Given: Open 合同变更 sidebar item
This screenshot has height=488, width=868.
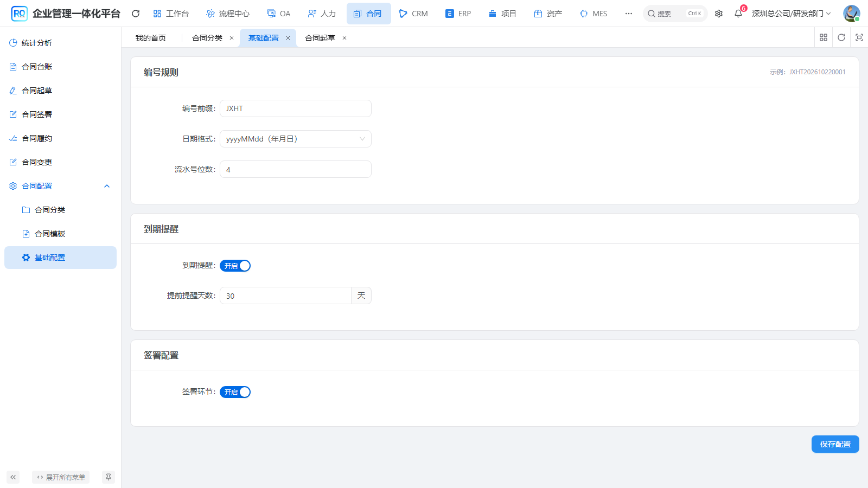Looking at the screenshot, I should (x=60, y=162).
